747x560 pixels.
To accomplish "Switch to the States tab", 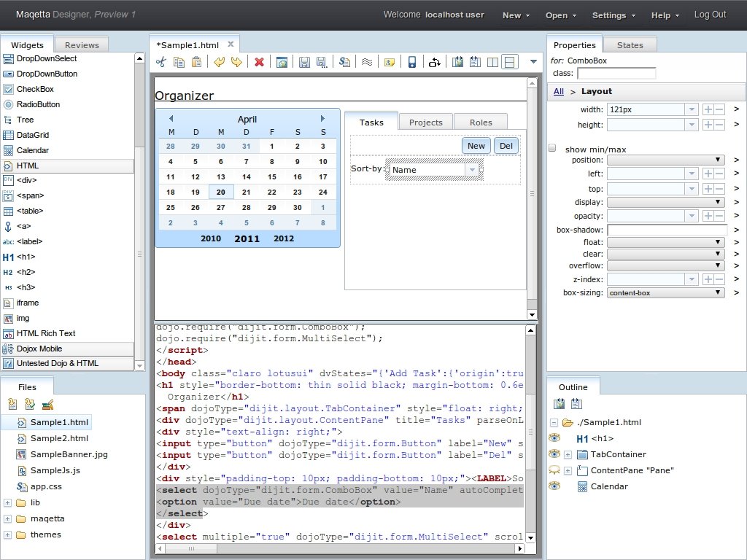I will coord(630,44).
